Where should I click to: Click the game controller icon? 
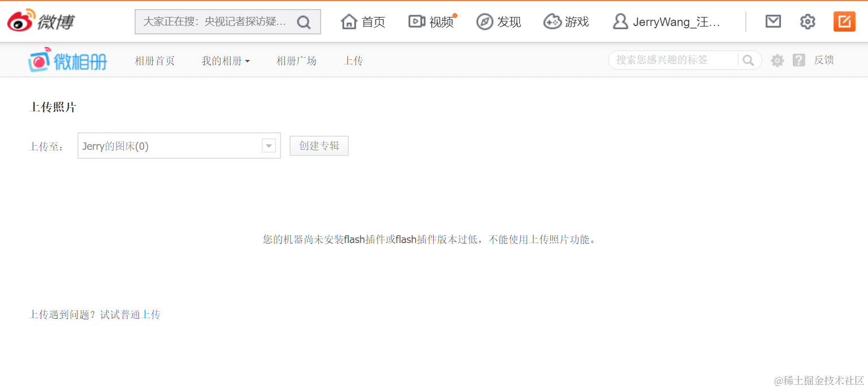click(552, 21)
